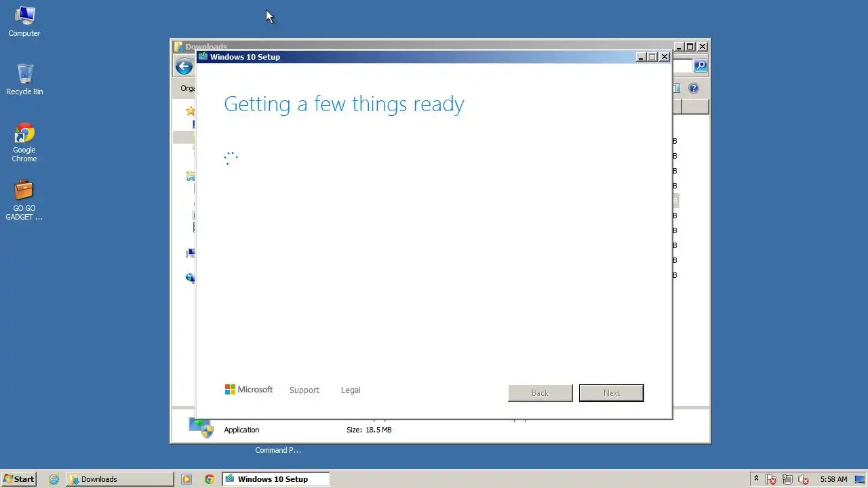868x488 pixels.
Task: Maximize the Downloads window
Action: (x=690, y=47)
